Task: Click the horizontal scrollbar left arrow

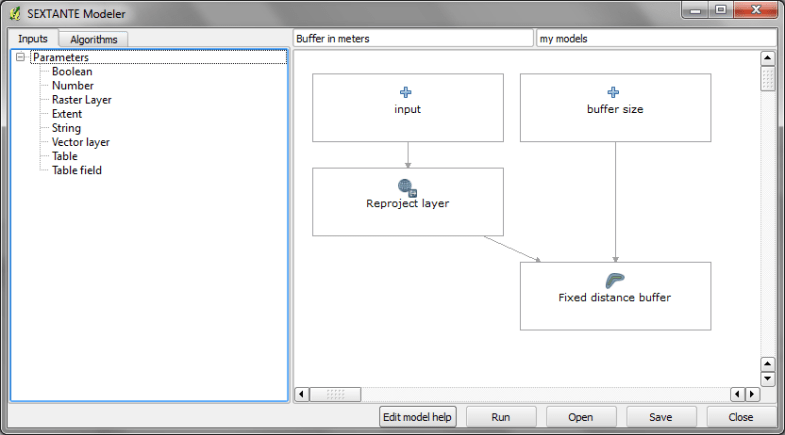Action: [301, 394]
